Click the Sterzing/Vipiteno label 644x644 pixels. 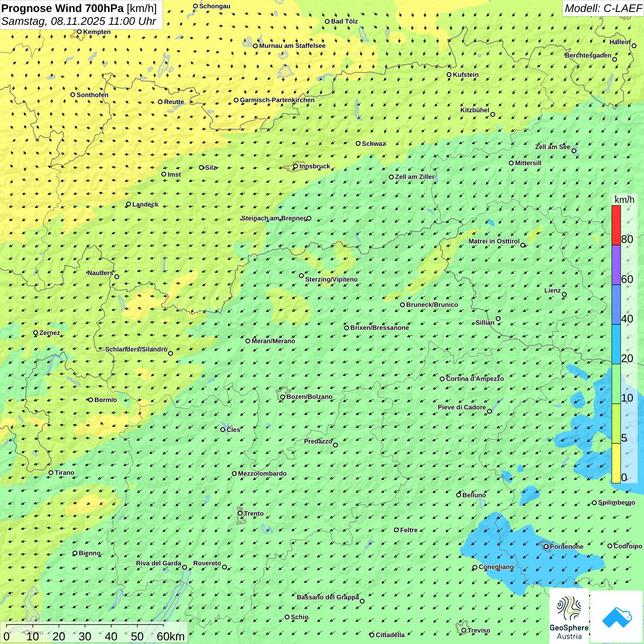(x=331, y=279)
